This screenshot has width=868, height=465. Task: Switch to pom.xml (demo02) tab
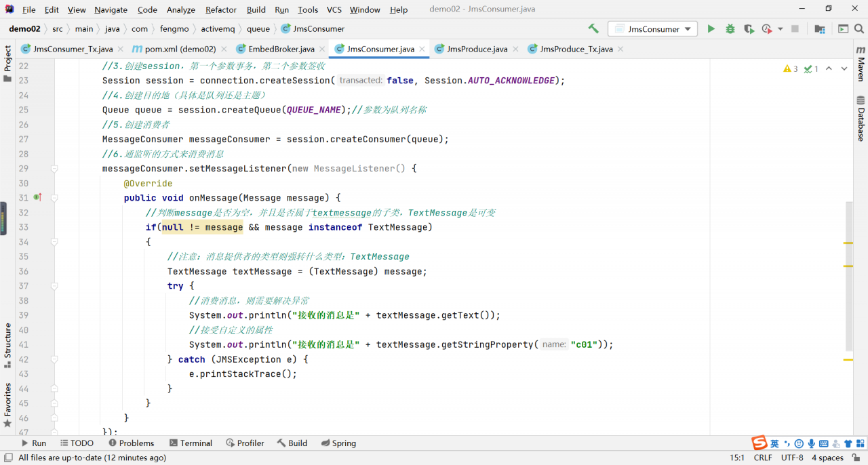coord(180,49)
